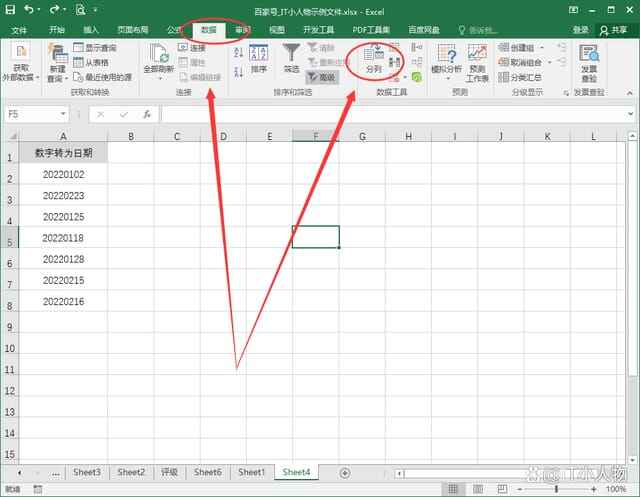Screen dimensions: 640x497
Task: Select the cell containing 20220223
Action: click(63, 195)
